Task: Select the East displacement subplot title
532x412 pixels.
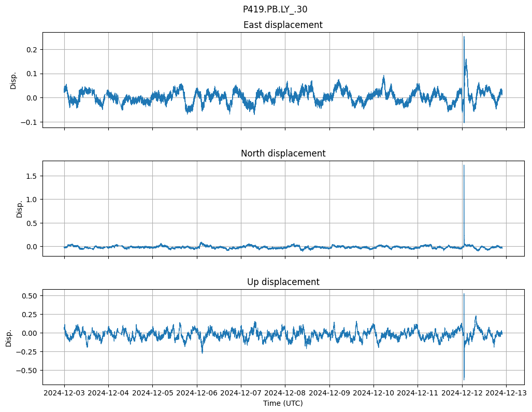Action: [x=283, y=25]
